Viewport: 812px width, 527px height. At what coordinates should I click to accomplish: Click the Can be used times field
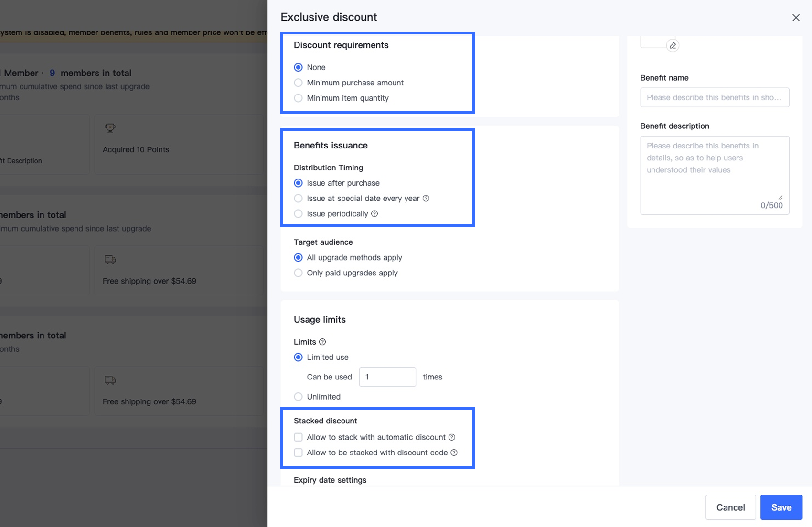(387, 377)
